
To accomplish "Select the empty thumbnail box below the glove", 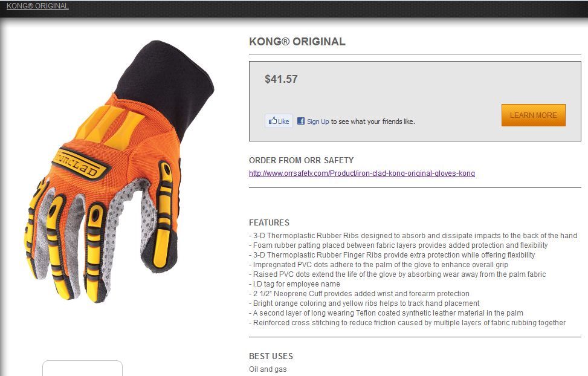I will coord(83,368).
